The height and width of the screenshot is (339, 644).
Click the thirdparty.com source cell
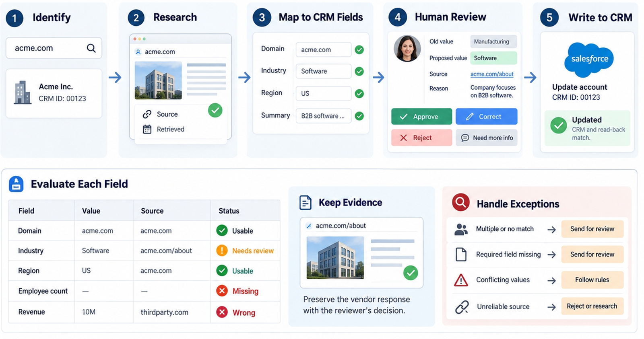click(x=164, y=312)
